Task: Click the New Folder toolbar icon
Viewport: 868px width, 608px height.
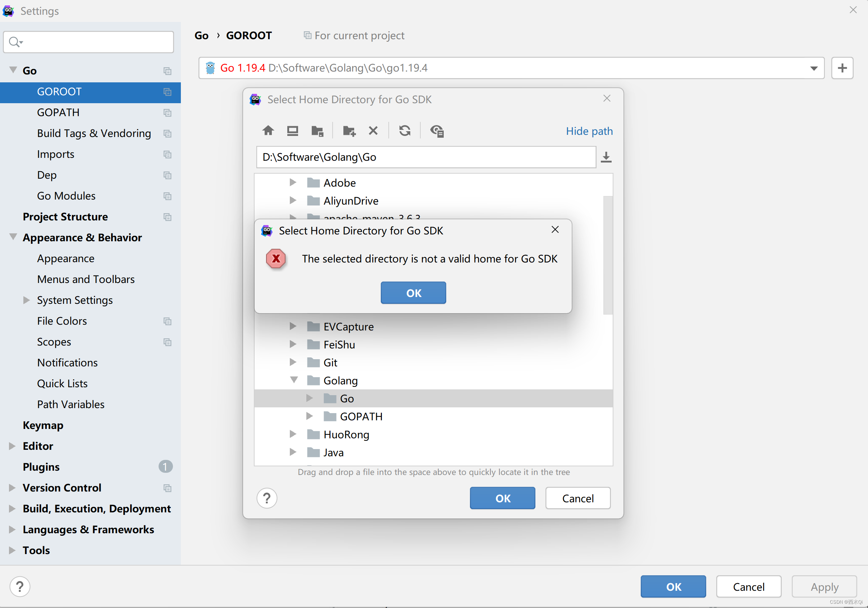Action: coord(348,131)
